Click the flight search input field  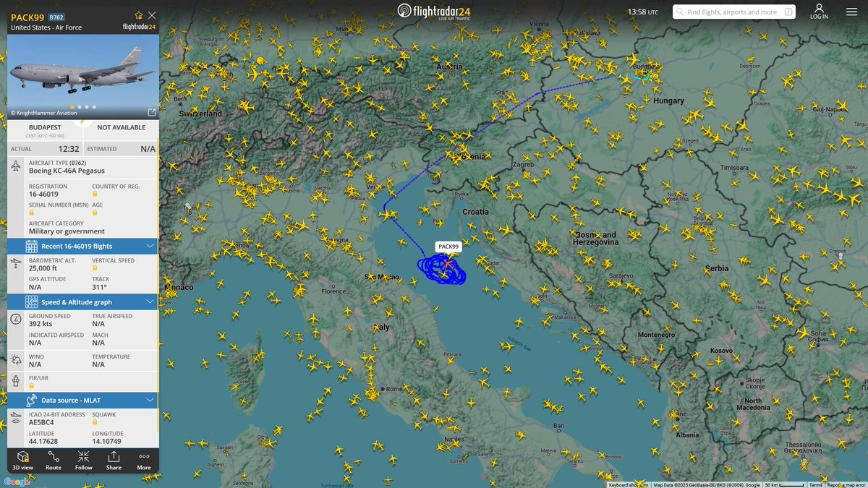734,12
